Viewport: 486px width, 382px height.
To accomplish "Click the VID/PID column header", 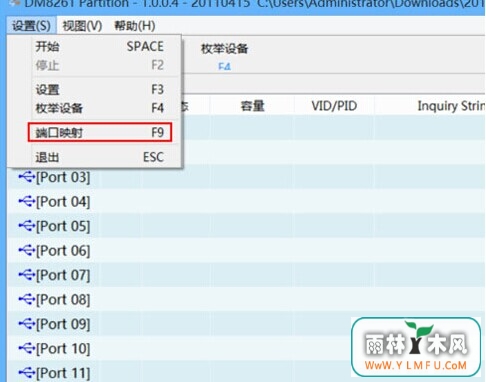I will (334, 106).
